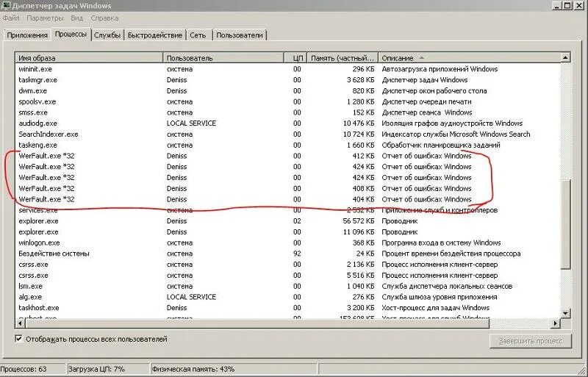The width and height of the screenshot is (588, 377).
Task: Sort by the ЦП column header
Action: pyautogui.click(x=296, y=58)
